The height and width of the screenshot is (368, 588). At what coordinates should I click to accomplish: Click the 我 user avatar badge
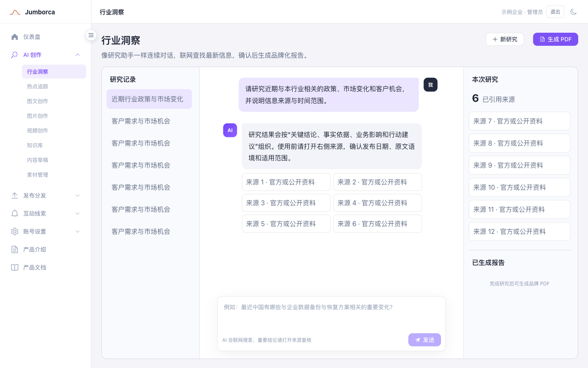click(430, 85)
